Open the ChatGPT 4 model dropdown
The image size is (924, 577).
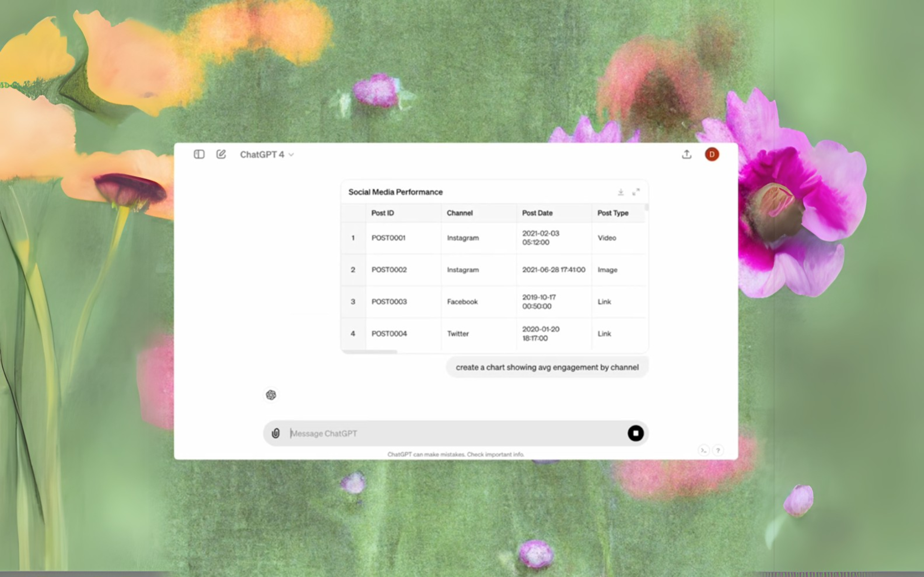pos(267,155)
